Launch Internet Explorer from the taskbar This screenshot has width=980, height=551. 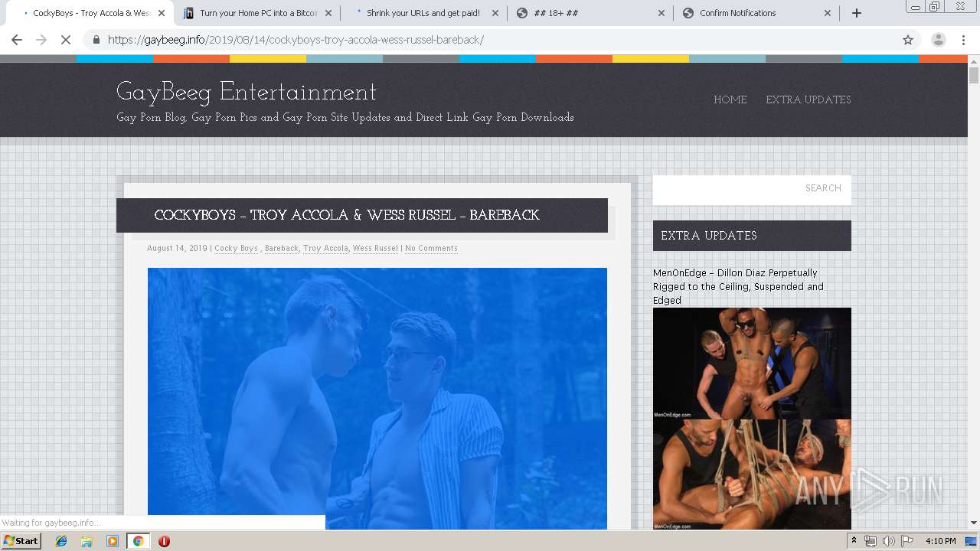[x=61, y=541]
